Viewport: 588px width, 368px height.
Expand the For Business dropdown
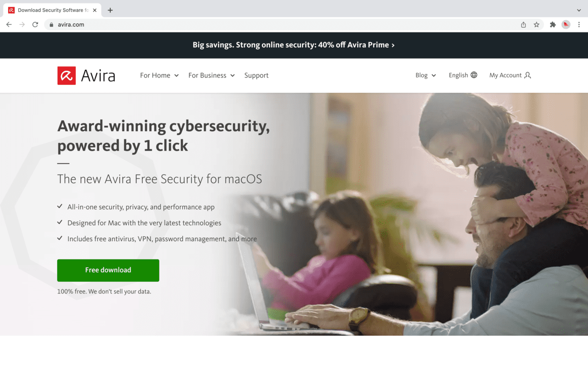212,76
